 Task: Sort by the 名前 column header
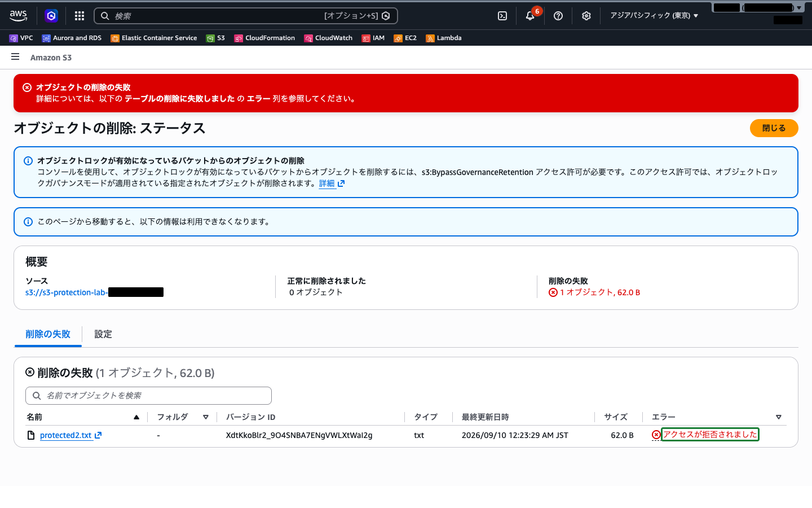point(83,417)
